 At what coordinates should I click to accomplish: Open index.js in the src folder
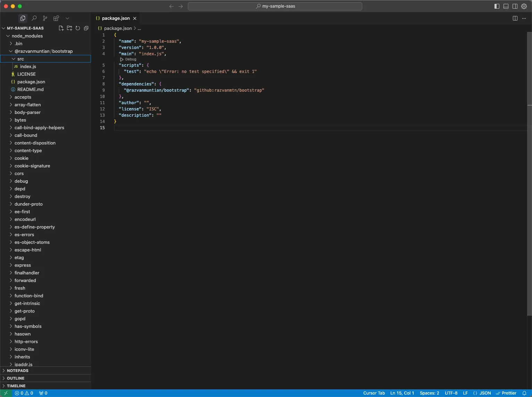[x=28, y=66]
